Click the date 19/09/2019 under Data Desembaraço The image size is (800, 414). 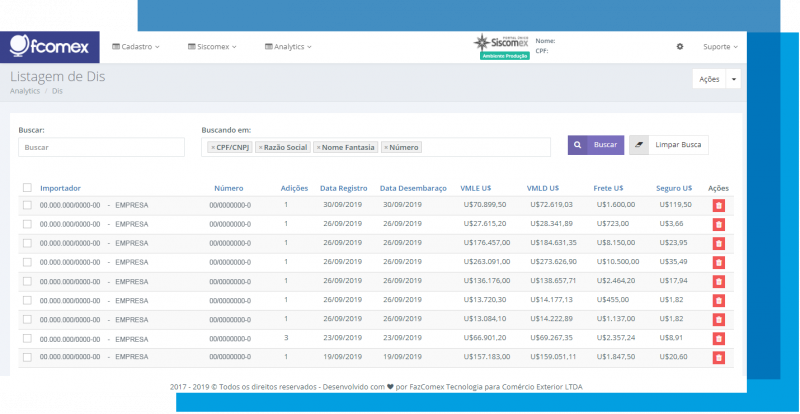[402, 356]
